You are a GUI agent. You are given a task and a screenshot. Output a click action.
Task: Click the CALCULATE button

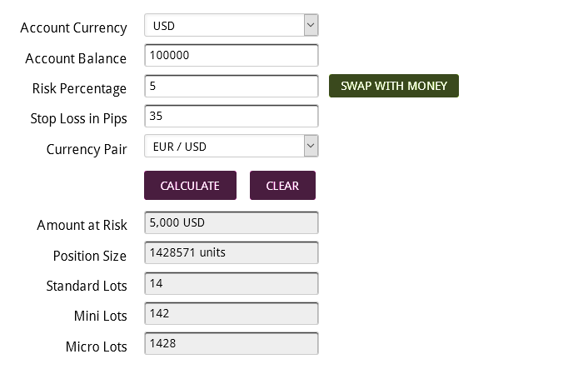[190, 186]
